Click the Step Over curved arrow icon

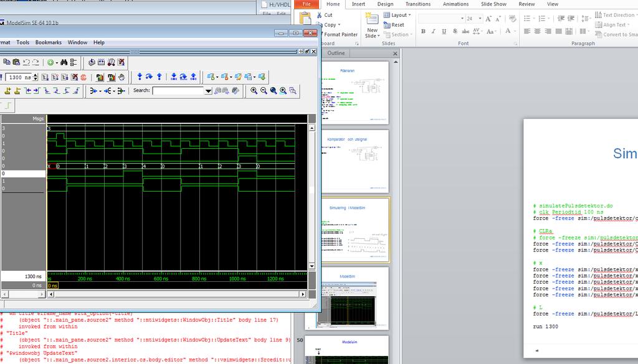(150, 77)
